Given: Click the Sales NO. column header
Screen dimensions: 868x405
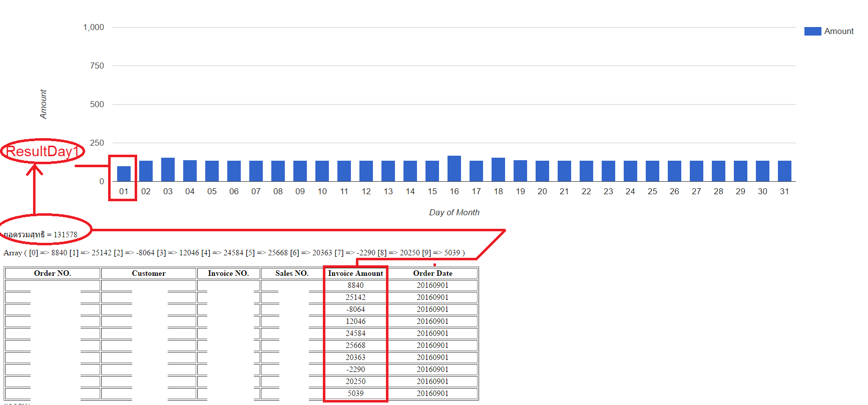Looking at the screenshot, I should (292, 273).
